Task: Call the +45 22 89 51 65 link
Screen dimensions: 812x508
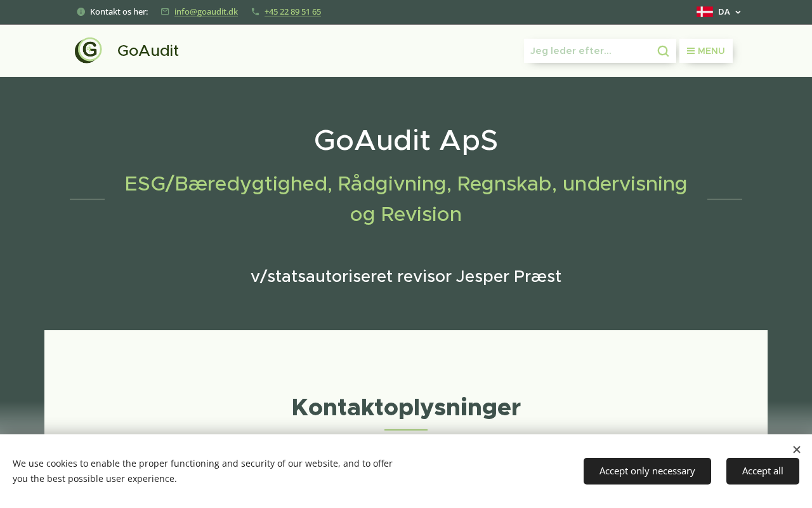Action: (292, 11)
